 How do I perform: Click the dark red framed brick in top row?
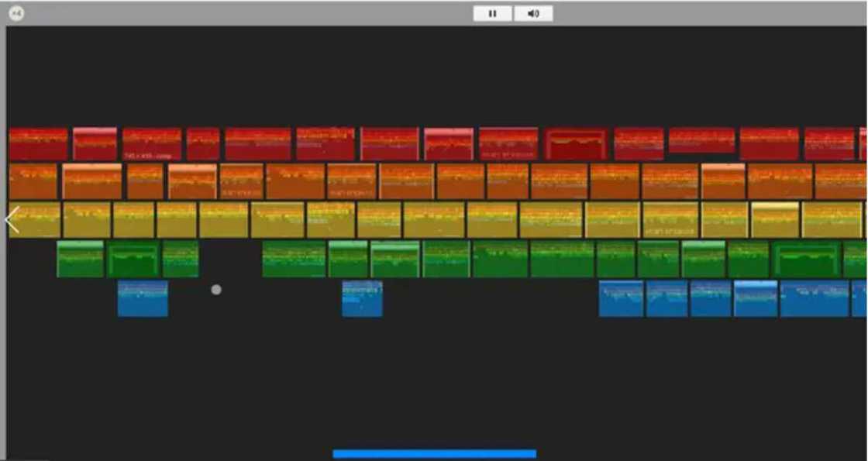point(575,144)
